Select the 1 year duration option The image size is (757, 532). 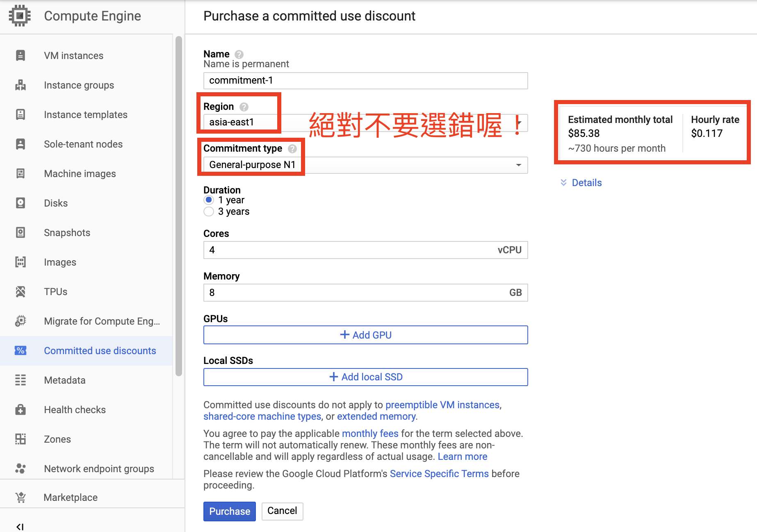tap(209, 200)
